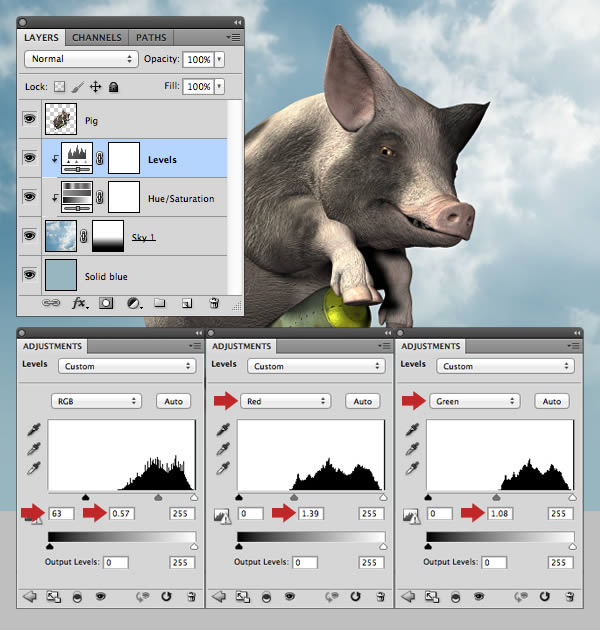Click Auto in the RGB Levels panel
The width and height of the screenshot is (600, 630).
pos(173,401)
